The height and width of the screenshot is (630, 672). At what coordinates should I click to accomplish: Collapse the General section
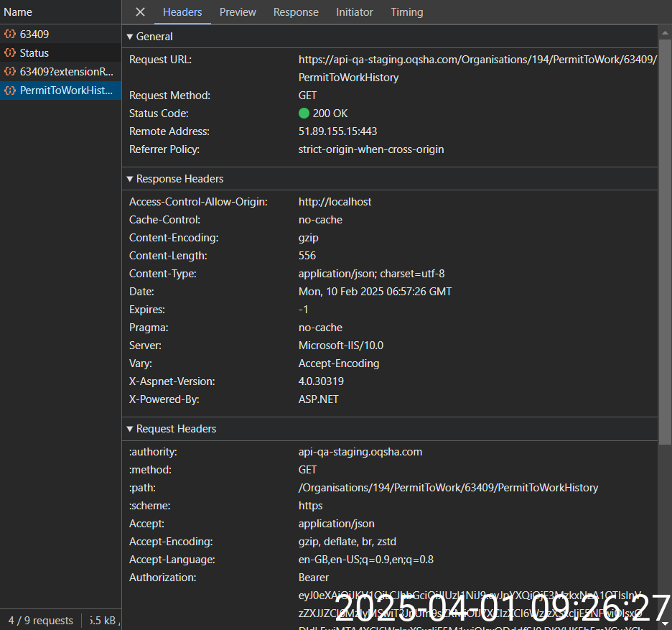click(x=130, y=37)
